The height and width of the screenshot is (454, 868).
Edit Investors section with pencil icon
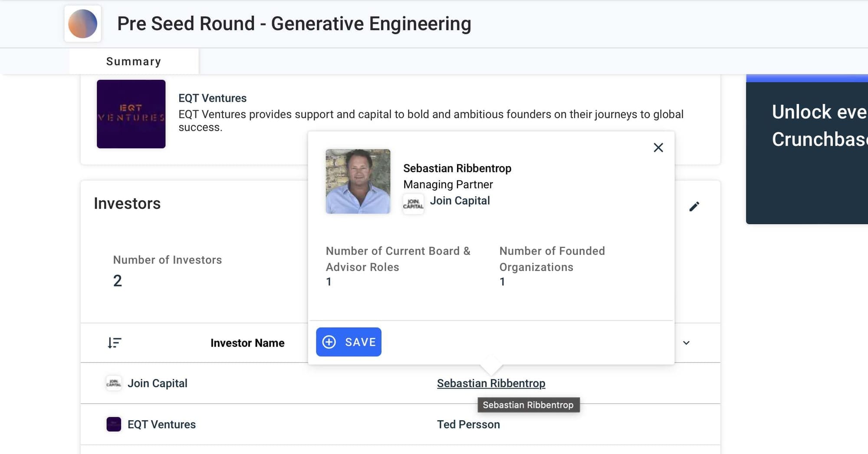[x=694, y=206]
